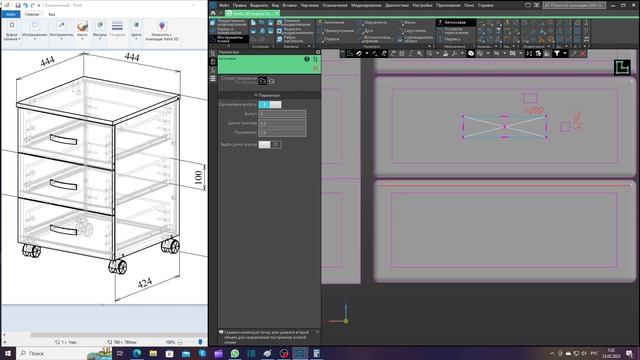The width and height of the screenshot is (640, 360).
Task: Toggle the Задать длину штриха switch
Action: 270,144
